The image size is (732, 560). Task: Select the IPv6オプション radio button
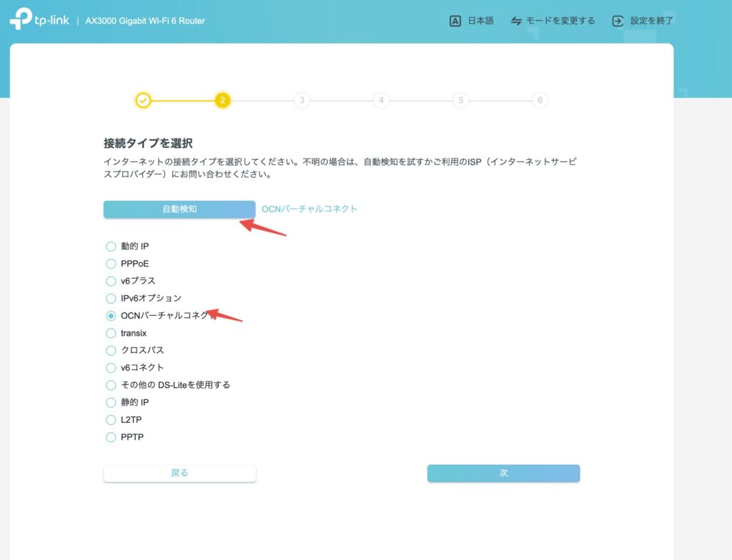click(111, 299)
